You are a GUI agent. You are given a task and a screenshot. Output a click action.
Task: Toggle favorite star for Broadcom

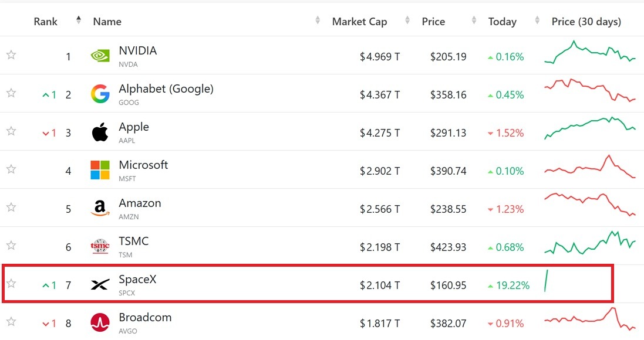(x=11, y=322)
